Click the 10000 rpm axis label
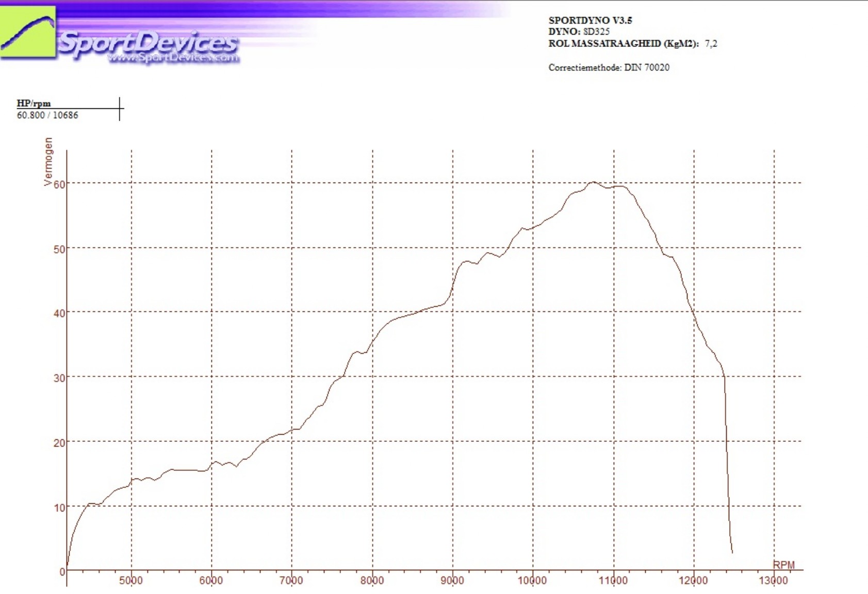868x594 pixels. coord(532,581)
